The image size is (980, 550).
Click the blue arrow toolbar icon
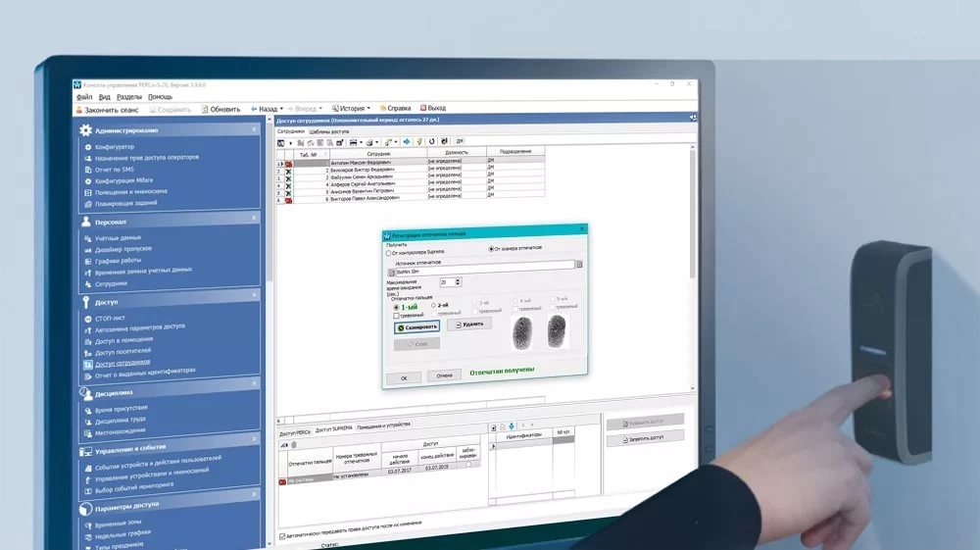[x=407, y=142]
